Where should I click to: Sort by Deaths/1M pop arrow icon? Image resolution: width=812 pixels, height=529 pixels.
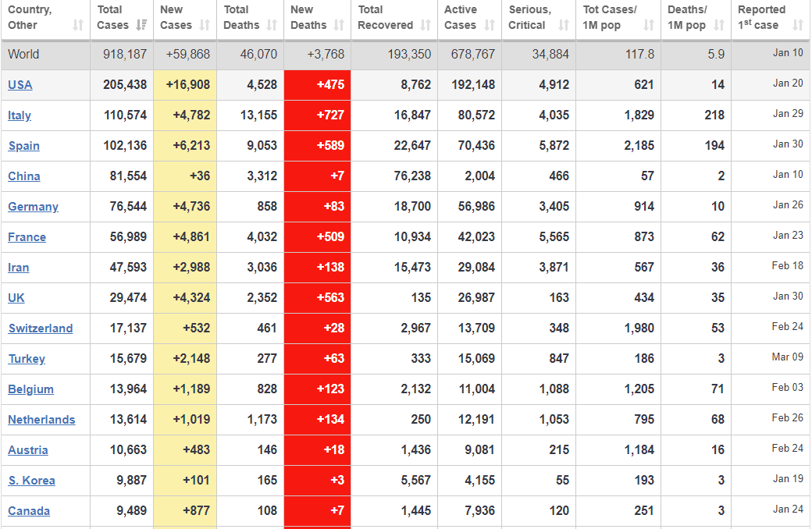click(719, 26)
